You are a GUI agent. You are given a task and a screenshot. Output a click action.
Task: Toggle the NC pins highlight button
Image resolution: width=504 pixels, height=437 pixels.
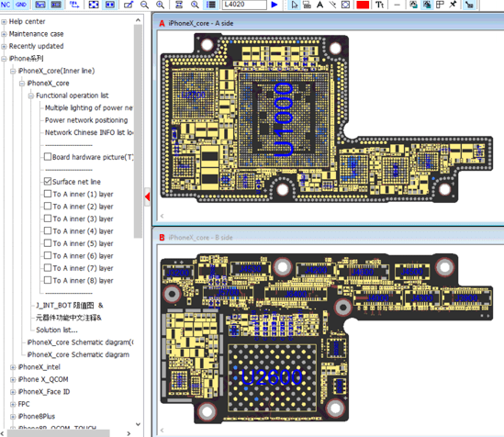tap(6, 5)
